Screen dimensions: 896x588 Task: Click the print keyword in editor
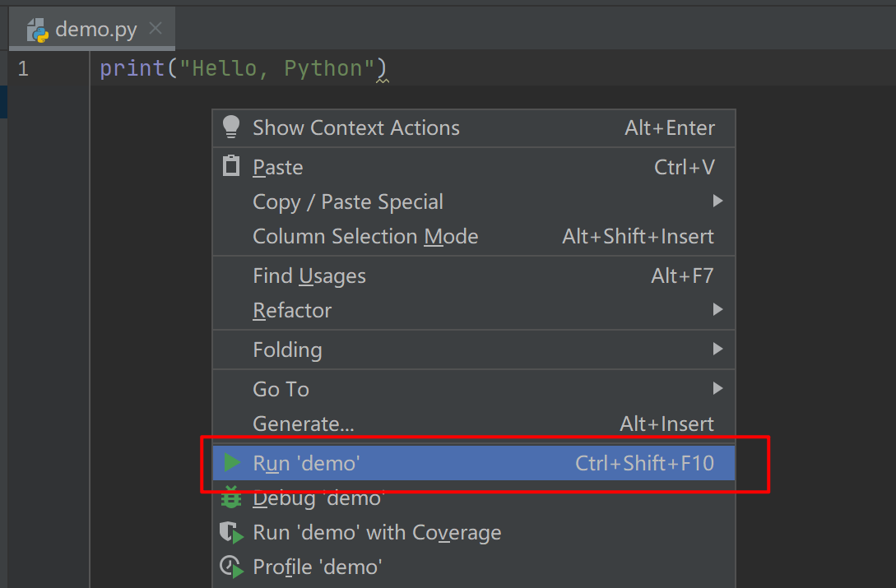pos(132,68)
